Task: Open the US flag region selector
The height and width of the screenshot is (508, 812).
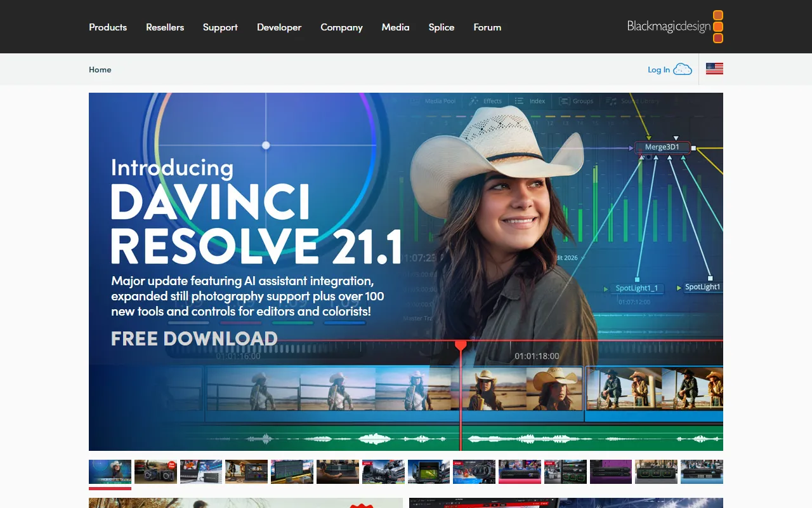Action: pyautogui.click(x=714, y=69)
